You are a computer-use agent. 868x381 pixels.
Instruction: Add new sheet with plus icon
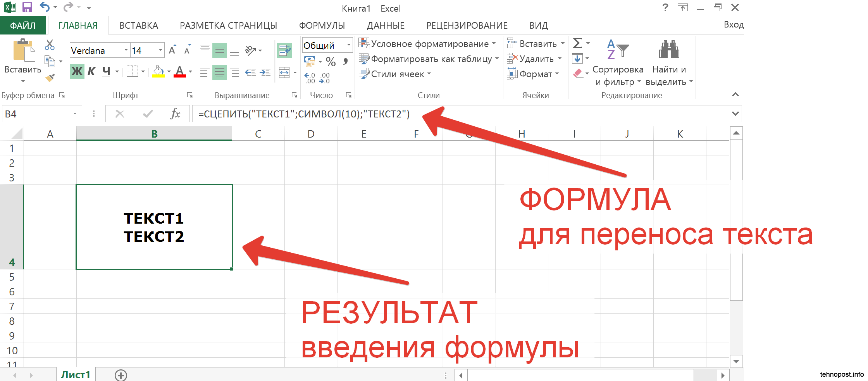121,375
